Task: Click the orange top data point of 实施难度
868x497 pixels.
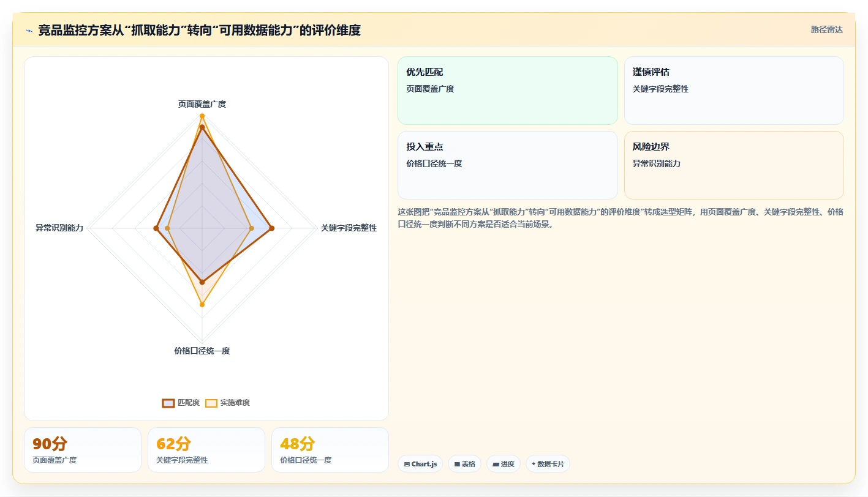Action: point(202,116)
